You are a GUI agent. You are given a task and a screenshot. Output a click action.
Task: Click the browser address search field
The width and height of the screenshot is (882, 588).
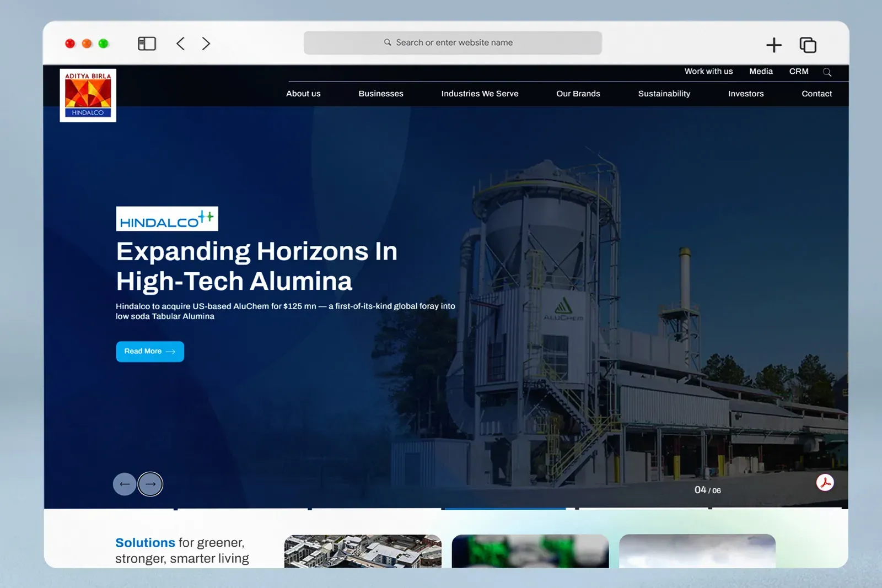tap(453, 42)
